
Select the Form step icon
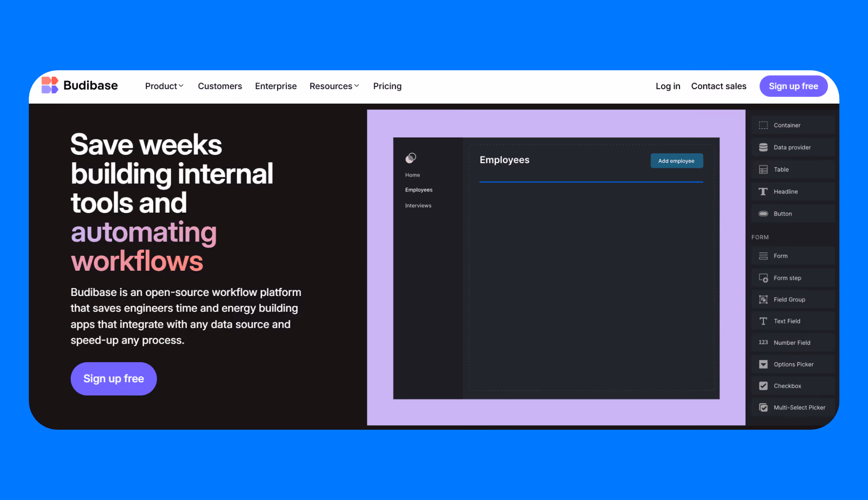tap(763, 278)
